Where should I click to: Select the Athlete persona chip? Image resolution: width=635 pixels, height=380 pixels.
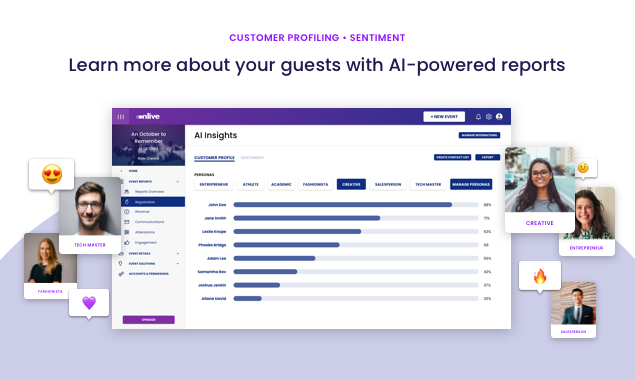tap(251, 184)
